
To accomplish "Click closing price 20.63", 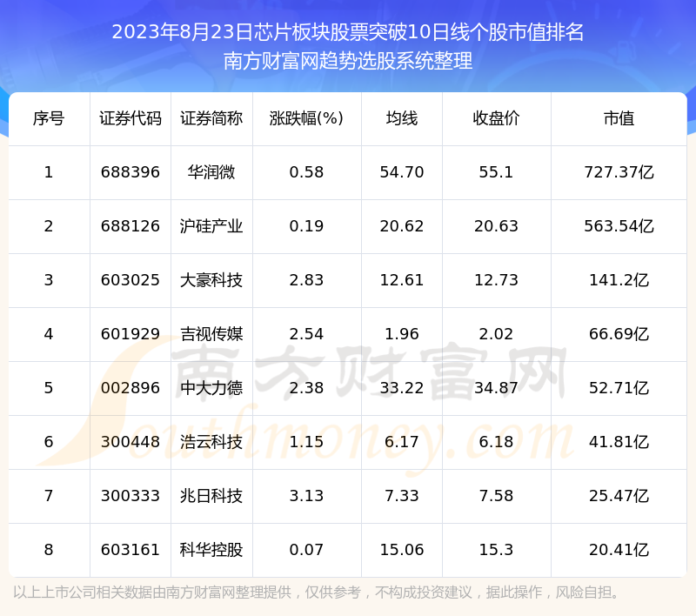I will (x=496, y=226).
